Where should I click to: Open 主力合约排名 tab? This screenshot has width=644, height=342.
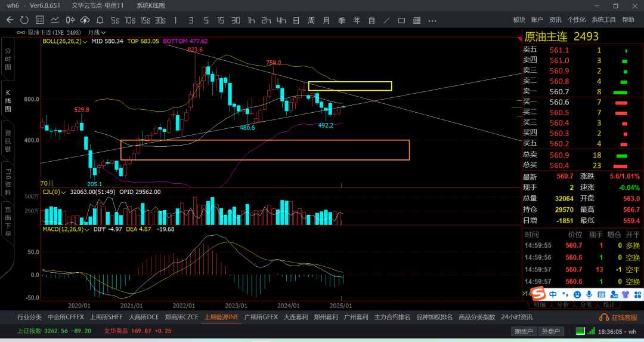tap(392, 318)
